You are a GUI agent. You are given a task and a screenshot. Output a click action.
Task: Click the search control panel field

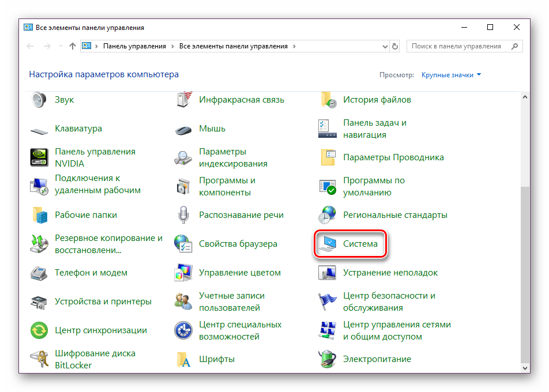point(465,46)
